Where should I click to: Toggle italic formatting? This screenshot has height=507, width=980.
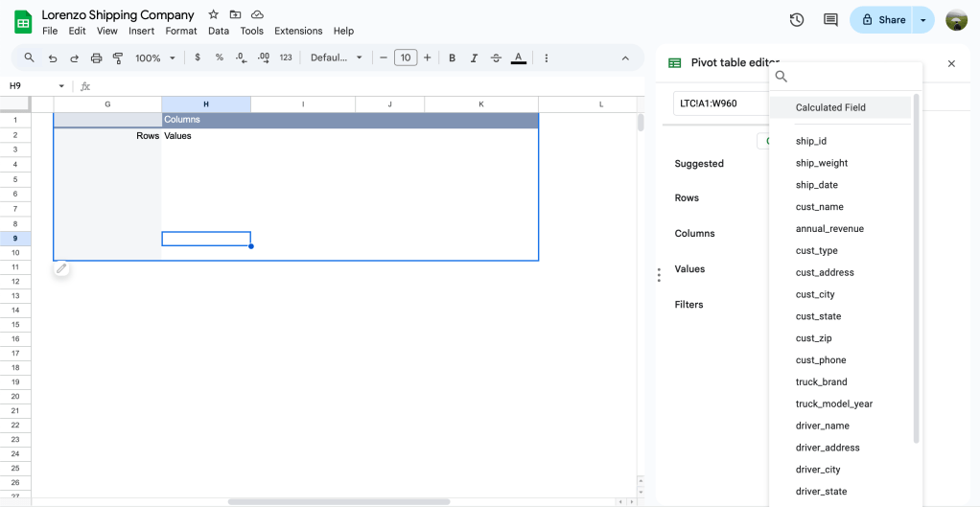coord(474,58)
